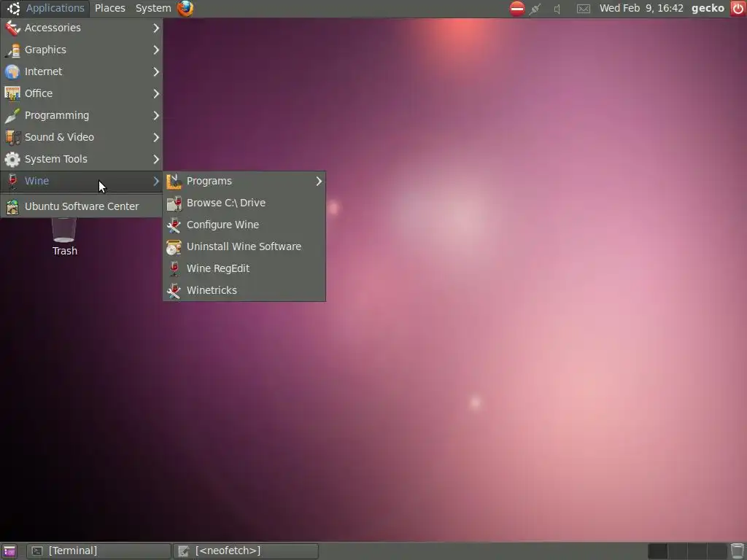Click the Browse C:\ Drive icon

tap(174, 203)
